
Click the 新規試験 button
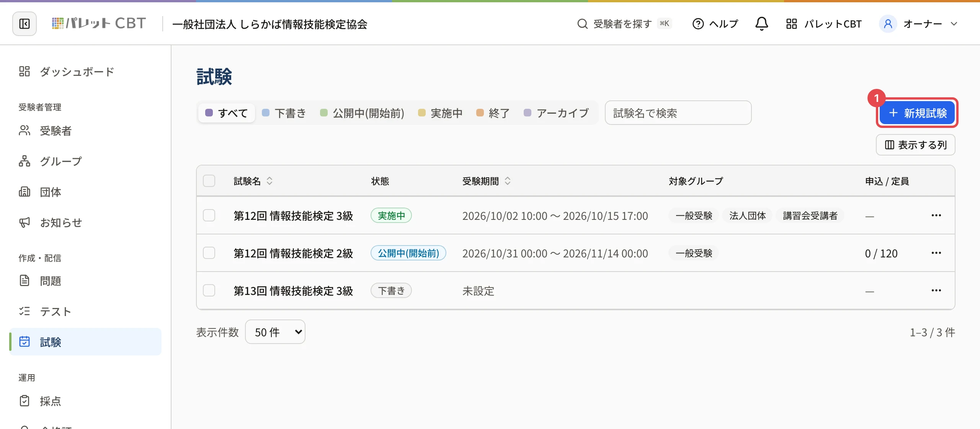917,113
